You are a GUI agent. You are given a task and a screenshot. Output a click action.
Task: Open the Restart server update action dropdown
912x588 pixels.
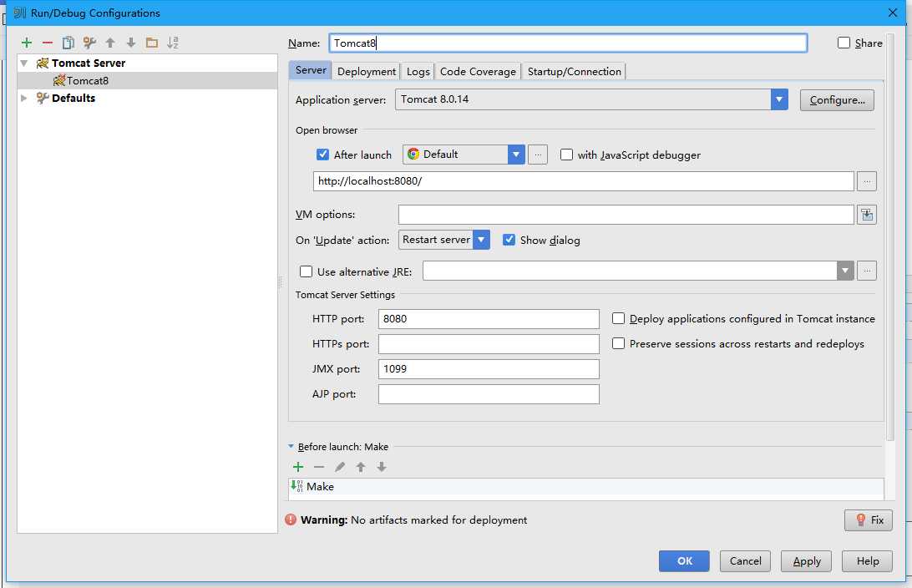pos(481,240)
